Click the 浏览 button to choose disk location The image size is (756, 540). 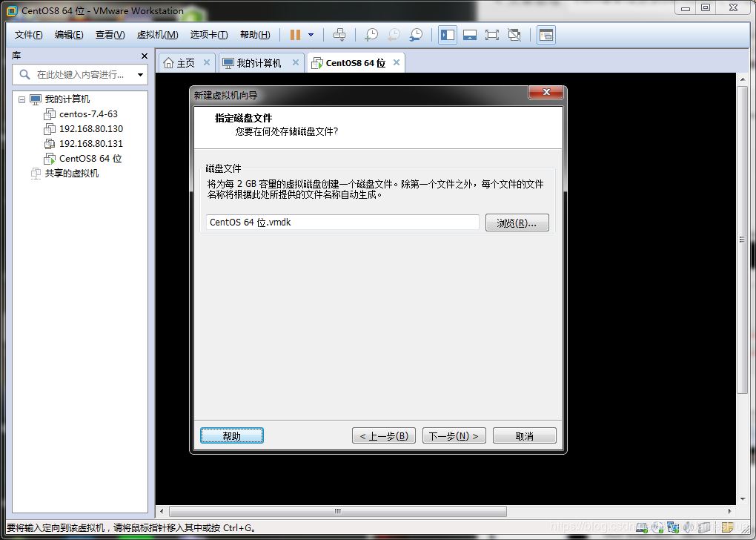click(517, 223)
